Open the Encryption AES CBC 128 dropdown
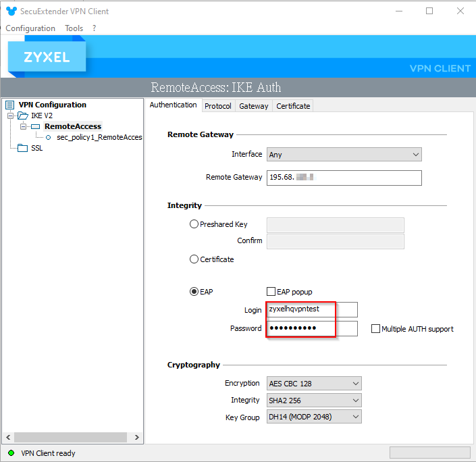The width and height of the screenshot is (476, 462). pyautogui.click(x=314, y=384)
